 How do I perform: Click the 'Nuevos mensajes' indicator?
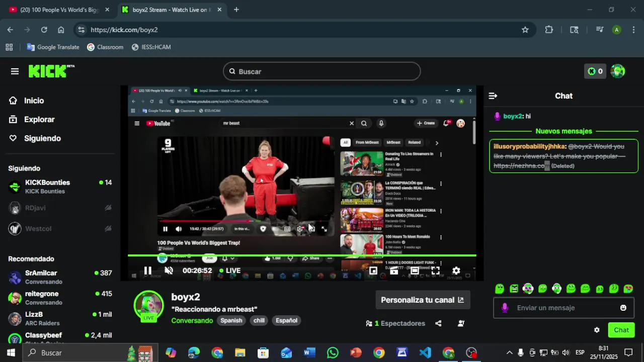tap(563, 131)
